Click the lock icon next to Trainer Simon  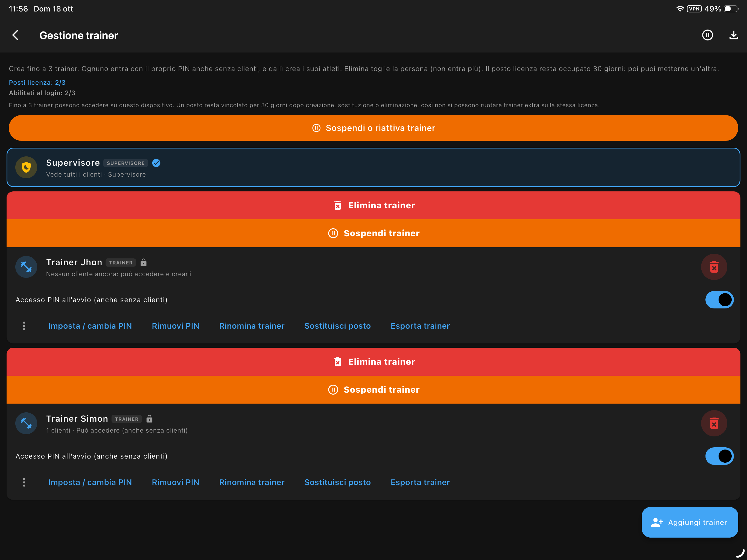tap(149, 419)
